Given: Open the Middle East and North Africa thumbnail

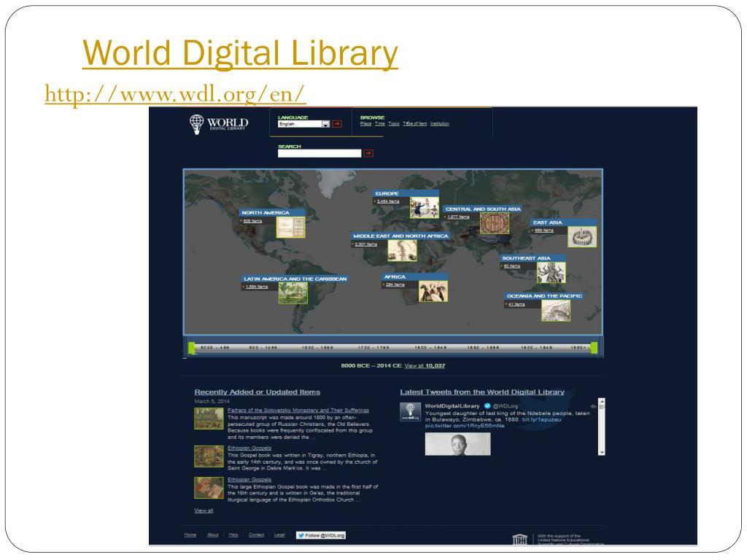Looking at the screenshot, I should pos(402,251).
